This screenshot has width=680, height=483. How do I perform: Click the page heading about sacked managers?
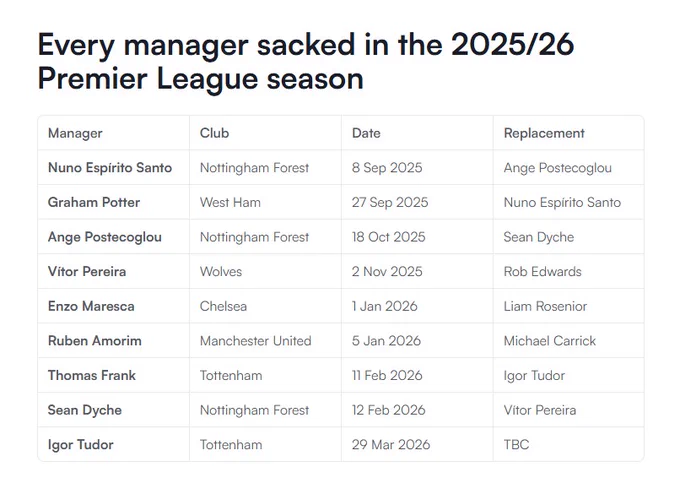(306, 62)
